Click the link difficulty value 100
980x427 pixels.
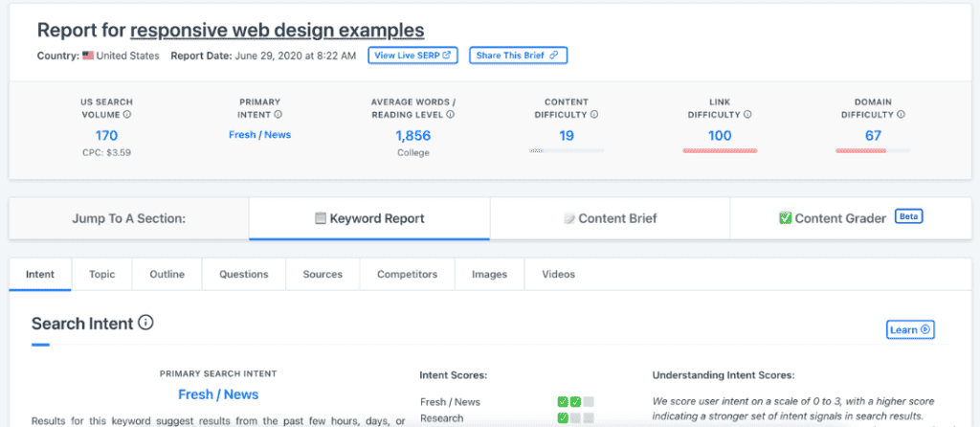tap(720, 136)
